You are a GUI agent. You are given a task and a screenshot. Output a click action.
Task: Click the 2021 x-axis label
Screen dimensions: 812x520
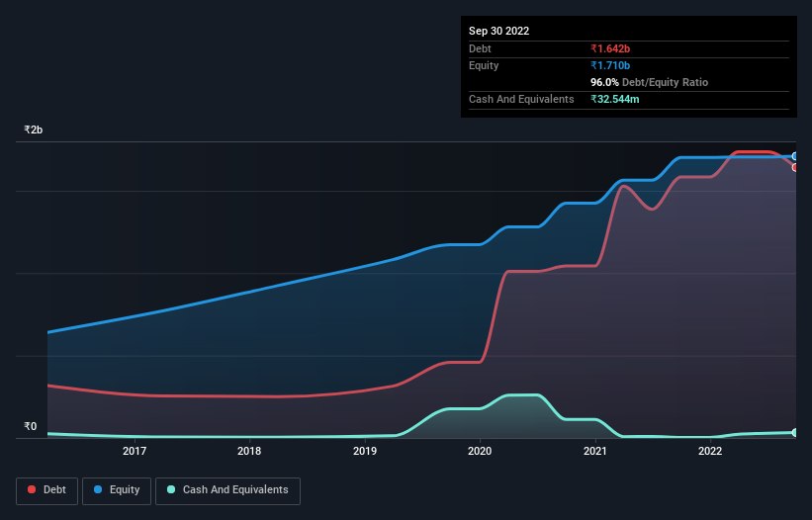[x=595, y=451]
